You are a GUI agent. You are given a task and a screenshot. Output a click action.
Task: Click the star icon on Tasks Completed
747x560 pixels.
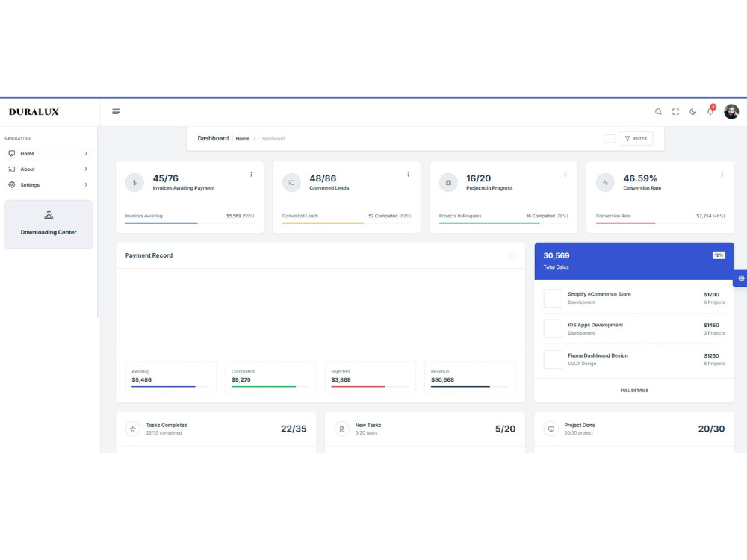(133, 429)
